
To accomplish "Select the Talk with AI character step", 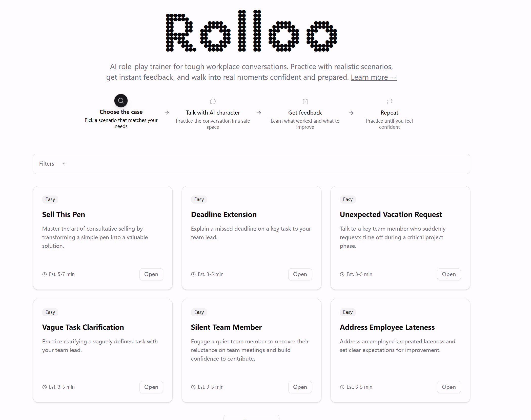I will tap(213, 113).
